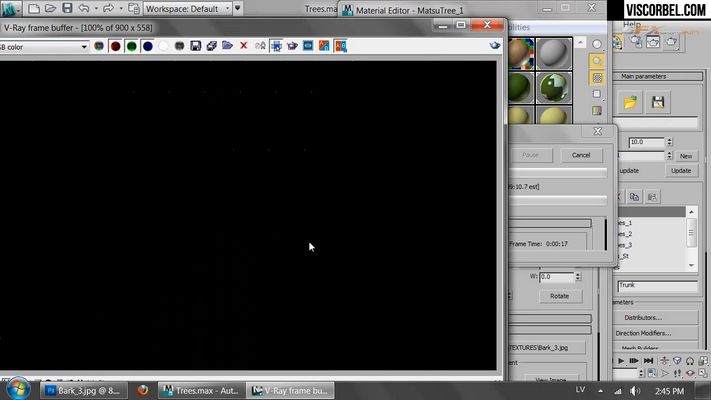Toggle the red channel button
Image resolution: width=711 pixels, height=400 pixels.
115,46
